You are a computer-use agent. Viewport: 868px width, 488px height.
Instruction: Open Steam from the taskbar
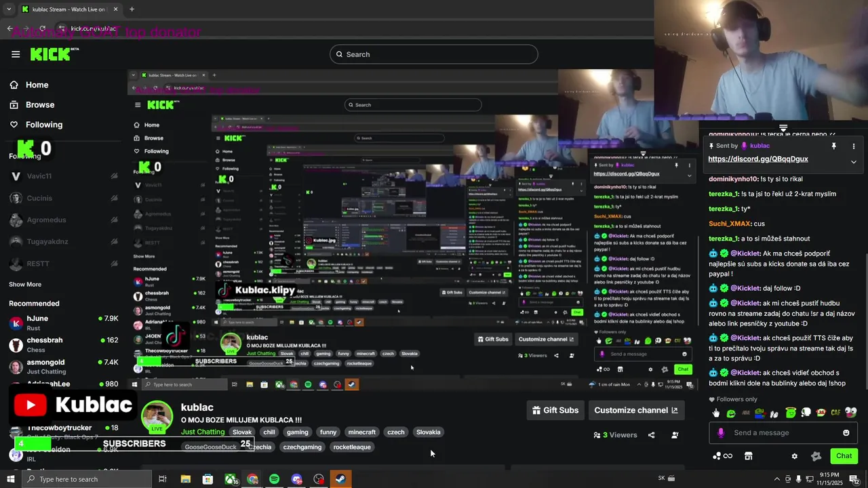[x=341, y=479]
